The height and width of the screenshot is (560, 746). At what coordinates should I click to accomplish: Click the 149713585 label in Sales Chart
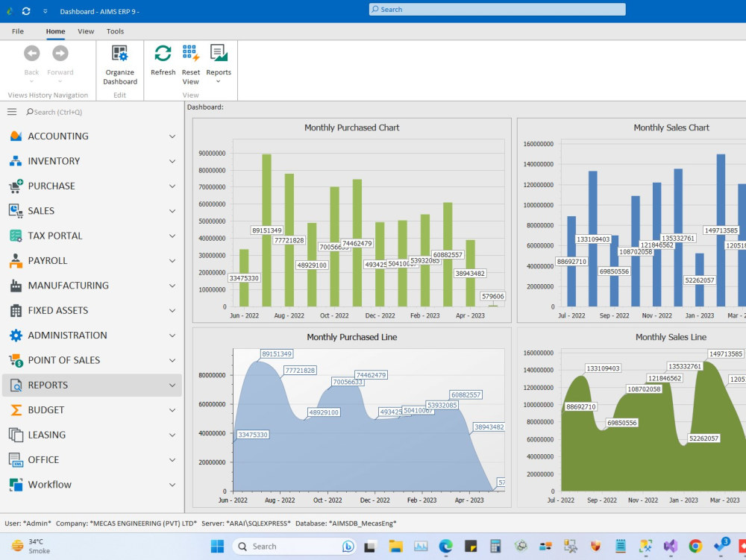point(721,230)
